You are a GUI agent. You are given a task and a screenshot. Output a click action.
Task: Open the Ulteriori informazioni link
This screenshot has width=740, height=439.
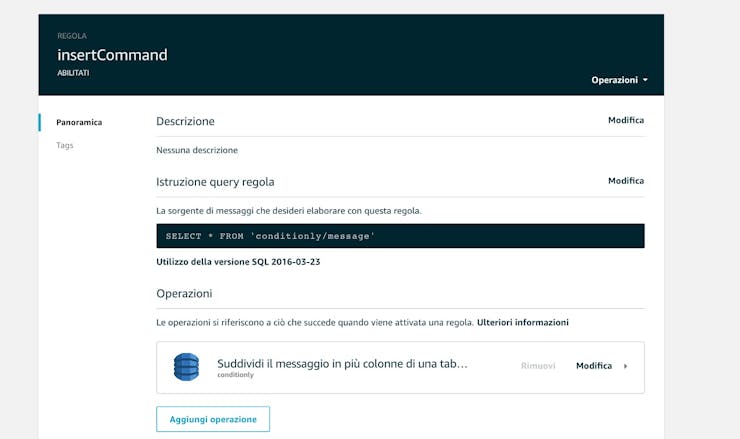coord(522,322)
